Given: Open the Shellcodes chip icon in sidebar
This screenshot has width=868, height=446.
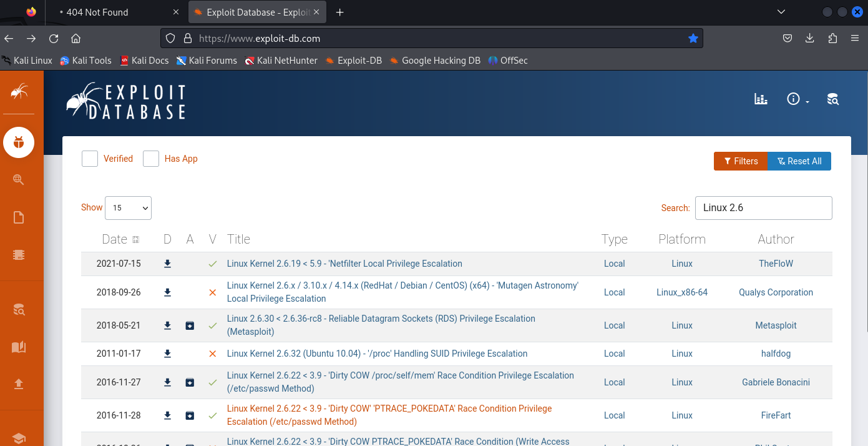Looking at the screenshot, I should (x=19, y=255).
